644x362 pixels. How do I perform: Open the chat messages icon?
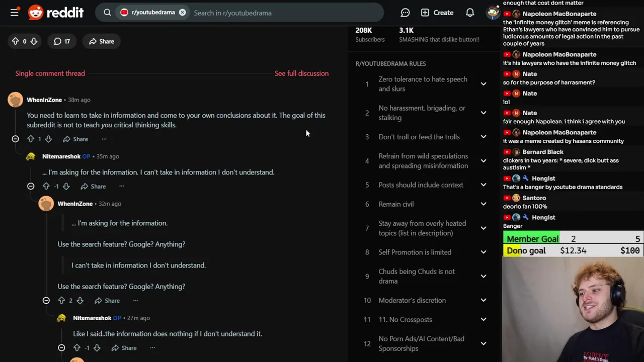pos(405,13)
